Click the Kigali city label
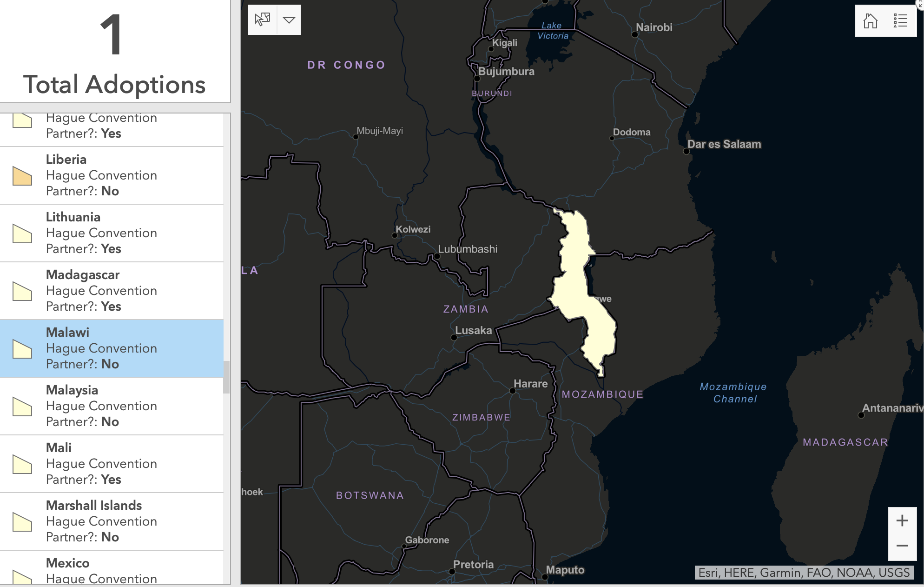The width and height of the screenshot is (924, 587). tap(504, 43)
